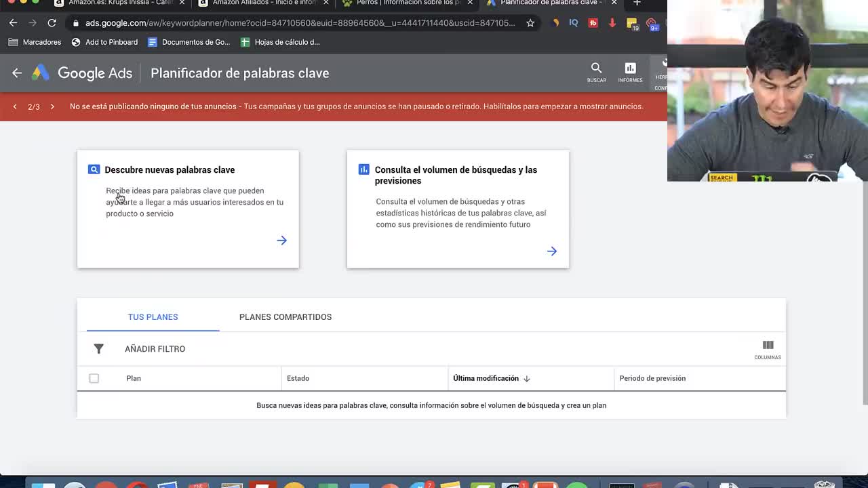868x488 pixels.
Task: Click arrow on Consulta volumen card
Action: [x=552, y=251]
